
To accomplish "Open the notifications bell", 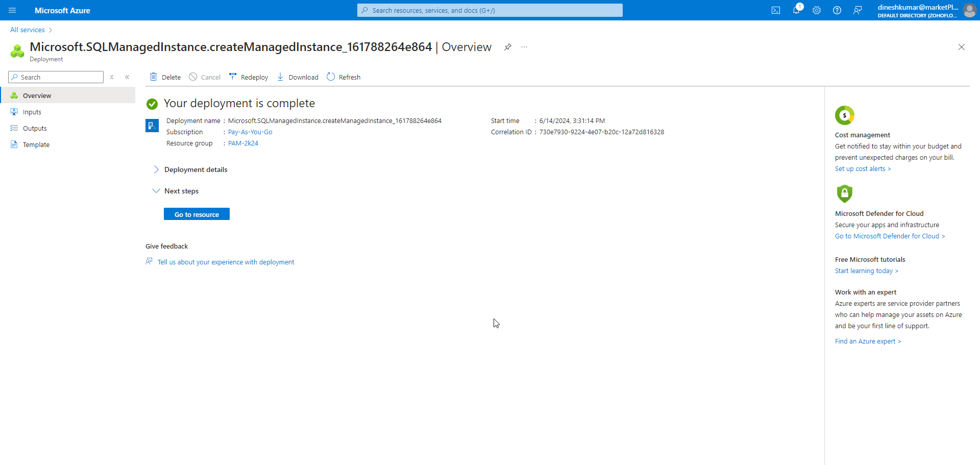I will click(x=796, y=10).
